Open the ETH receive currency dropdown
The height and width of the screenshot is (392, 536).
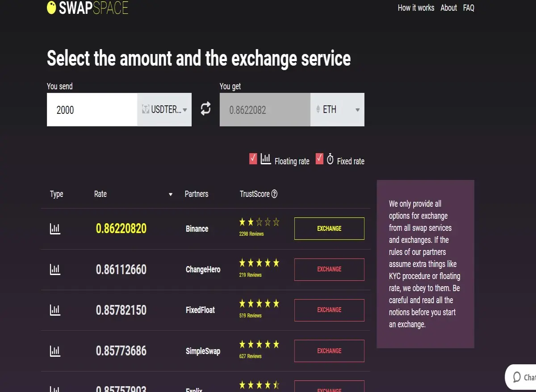(337, 109)
